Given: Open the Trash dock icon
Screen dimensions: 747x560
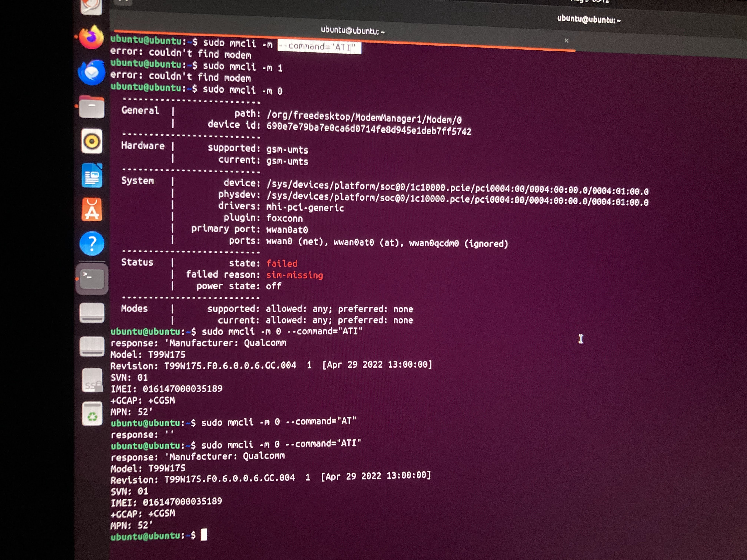Looking at the screenshot, I should [92, 414].
